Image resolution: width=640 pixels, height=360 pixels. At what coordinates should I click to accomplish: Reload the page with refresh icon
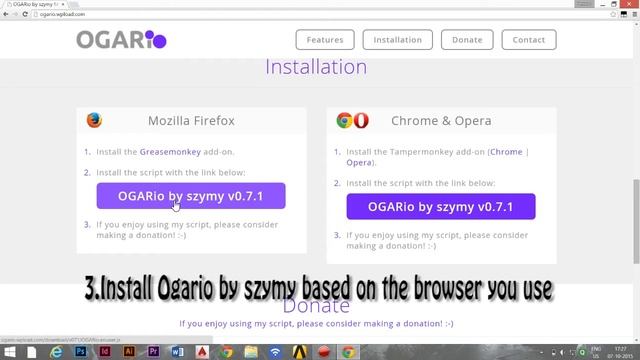click(25, 14)
